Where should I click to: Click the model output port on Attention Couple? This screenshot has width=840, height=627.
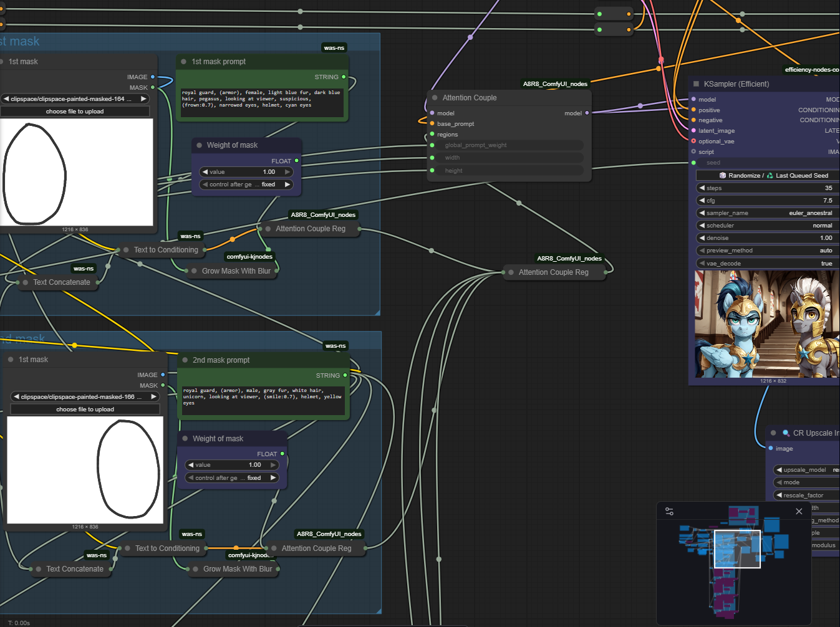[x=587, y=113]
